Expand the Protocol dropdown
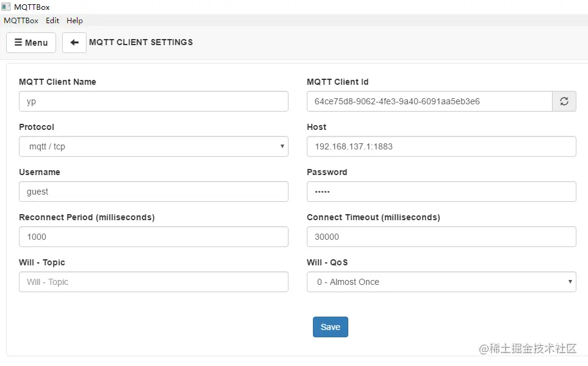Viewport: 588px width, 366px height. pyautogui.click(x=153, y=146)
